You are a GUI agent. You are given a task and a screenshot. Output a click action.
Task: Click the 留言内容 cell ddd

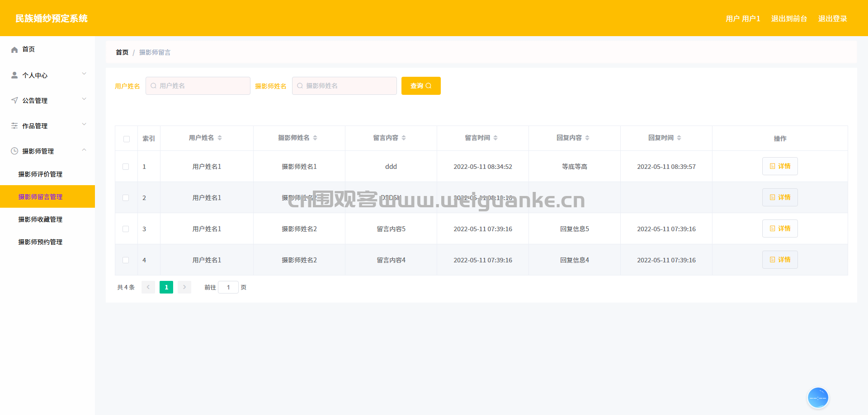(391, 167)
